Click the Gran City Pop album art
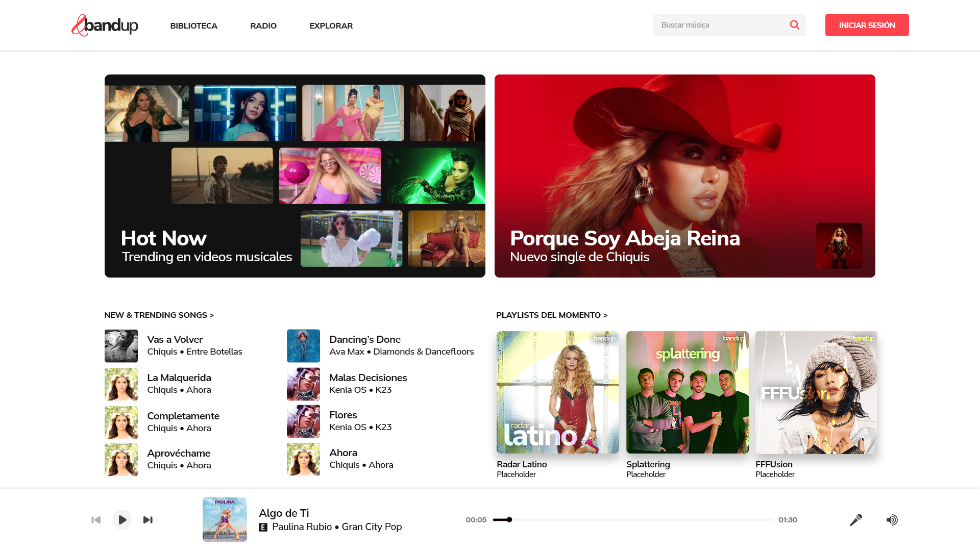This screenshot has height=551, width=980. [225, 519]
